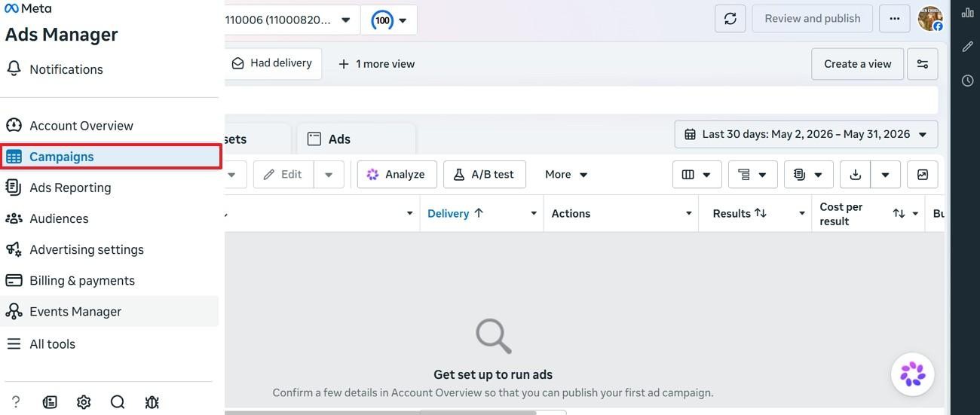This screenshot has width=980, height=415.
Task: Open the view filter settings icon
Action: pyautogui.click(x=922, y=64)
